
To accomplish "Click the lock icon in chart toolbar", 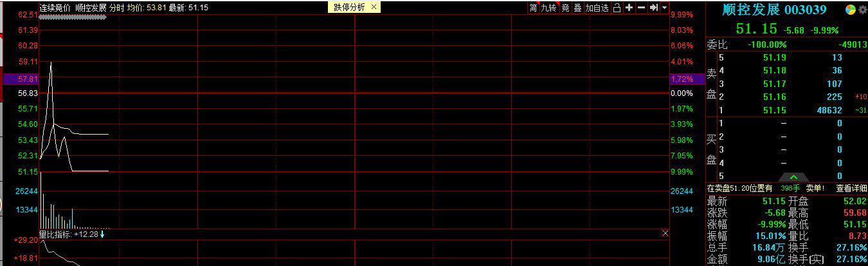I will (x=617, y=8).
